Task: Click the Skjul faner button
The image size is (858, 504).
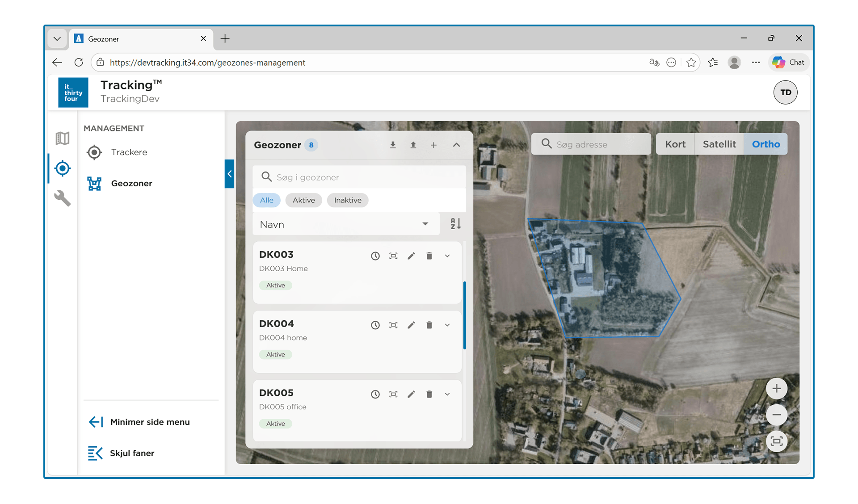Action: [x=132, y=454]
